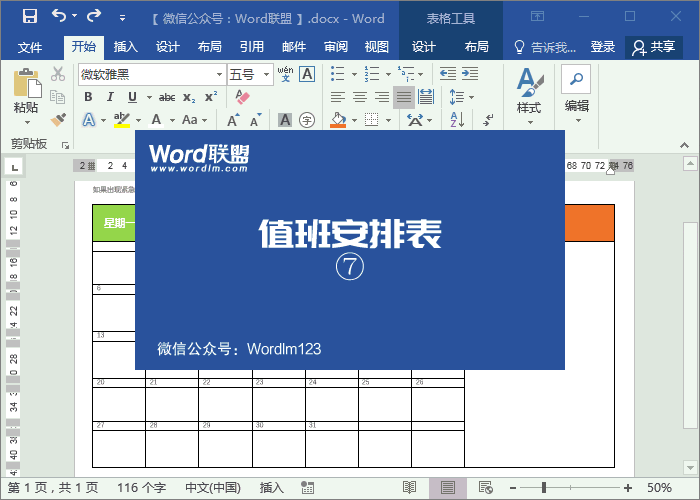Click the character border A icon

307,74
